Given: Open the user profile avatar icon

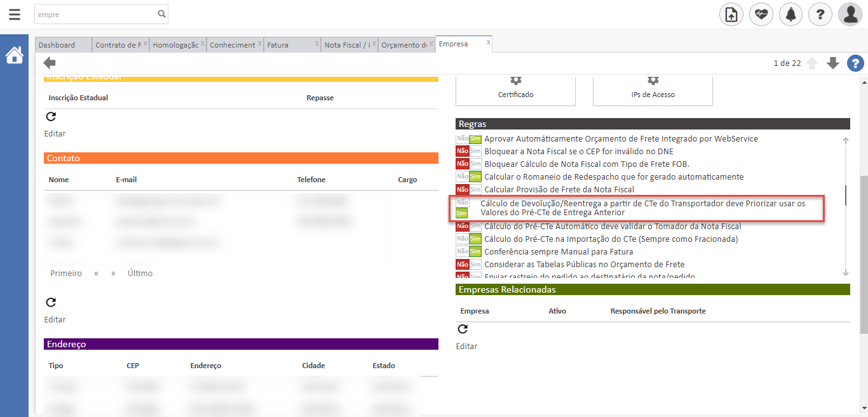Looking at the screenshot, I should pyautogui.click(x=850, y=14).
